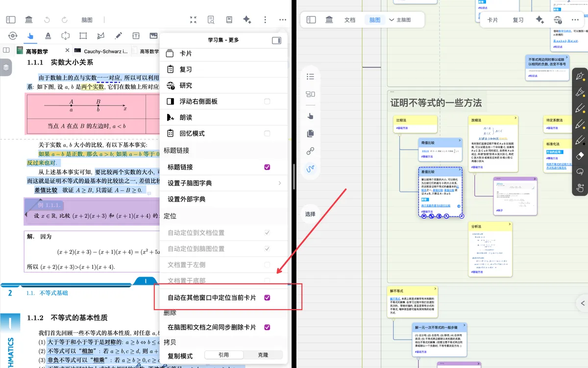Select the lasso excerpt tool

point(100,36)
